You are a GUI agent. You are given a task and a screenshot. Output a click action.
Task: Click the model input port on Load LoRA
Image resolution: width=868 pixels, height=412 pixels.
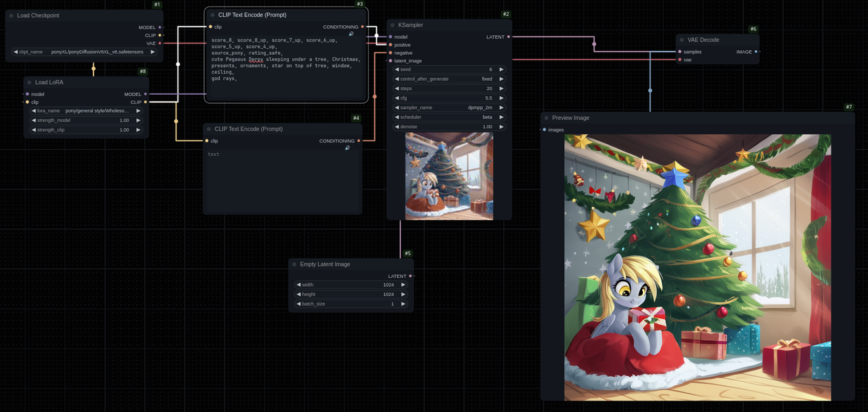click(27, 94)
